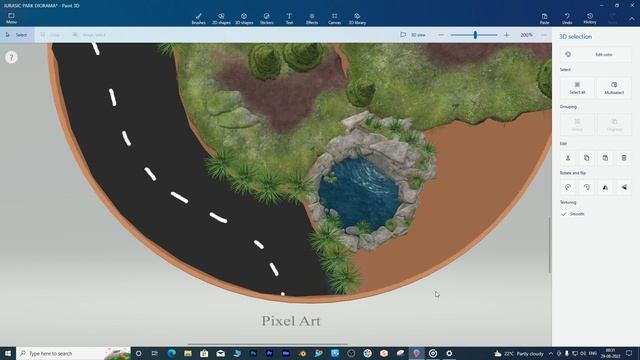Open the 3D library
Image resolution: width=640 pixels, height=360 pixels.
coord(357,18)
